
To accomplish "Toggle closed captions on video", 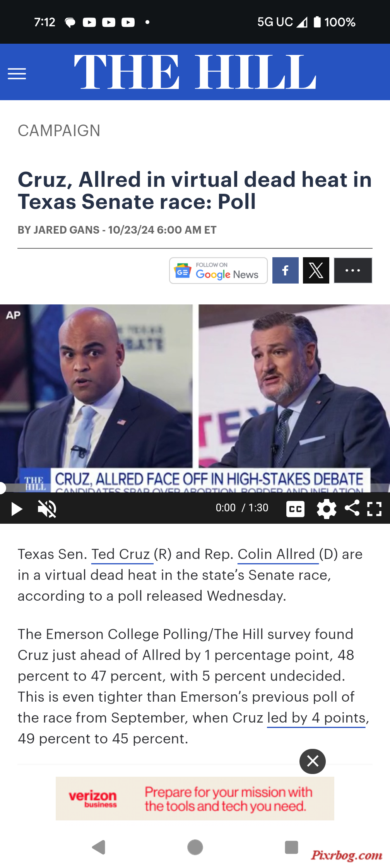I will pyautogui.click(x=295, y=509).
